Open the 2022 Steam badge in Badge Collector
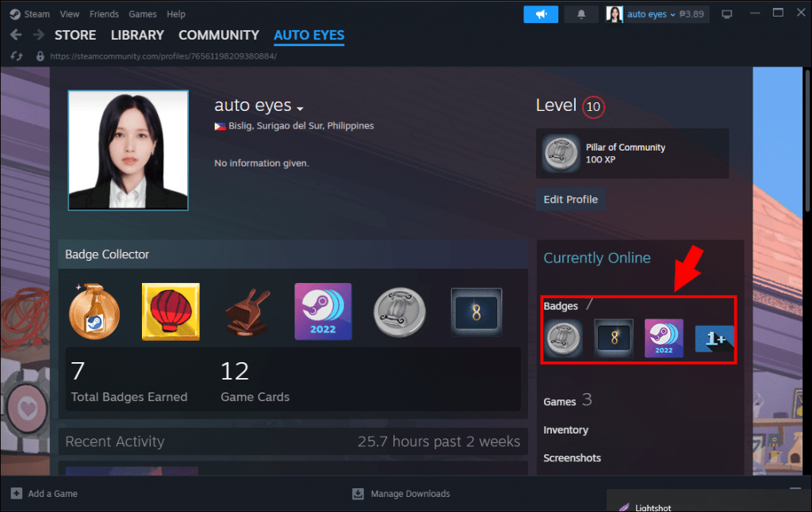Viewport: 812px width, 512px height. (324, 311)
